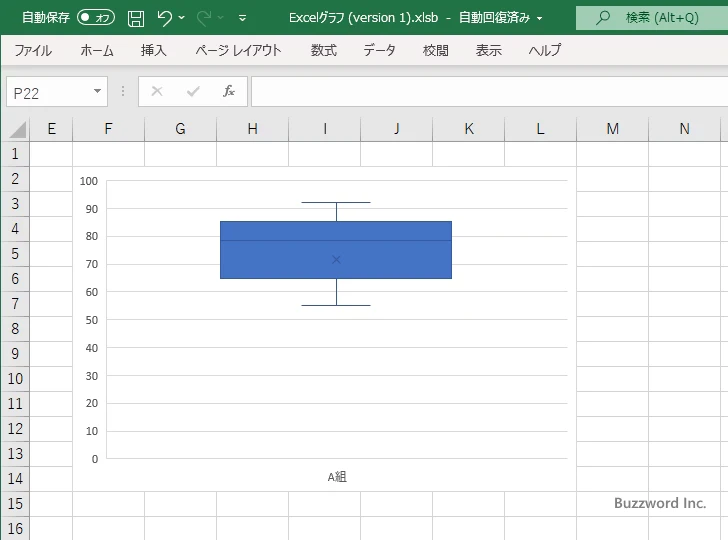Select column N header
Image resolution: width=728 pixels, height=540 pixels.
coord(684,129)
